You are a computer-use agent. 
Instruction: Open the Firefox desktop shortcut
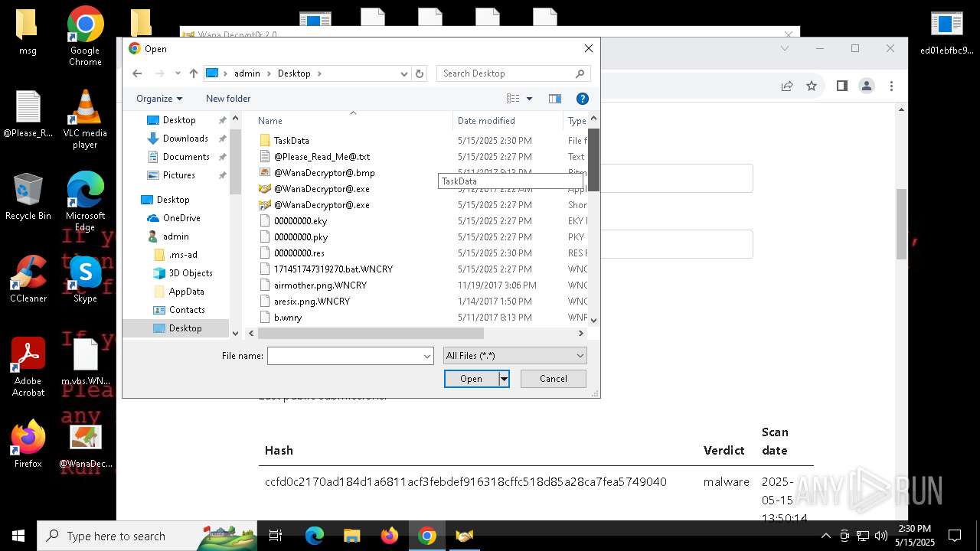[28, 444]
